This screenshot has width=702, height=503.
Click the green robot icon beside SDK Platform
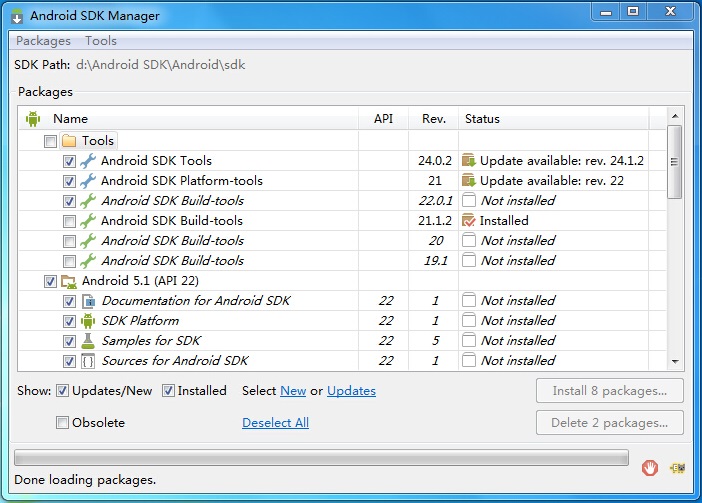(x=88, y=321)
